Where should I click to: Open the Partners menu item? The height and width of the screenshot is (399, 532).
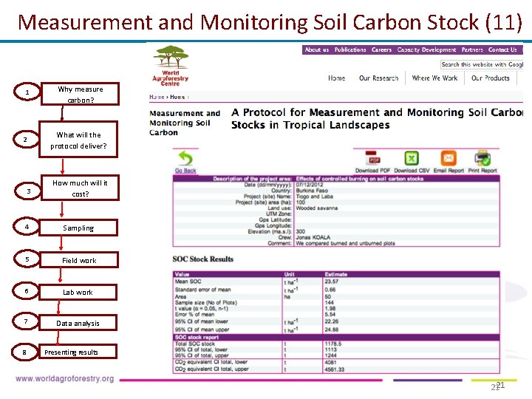(472, 50)
